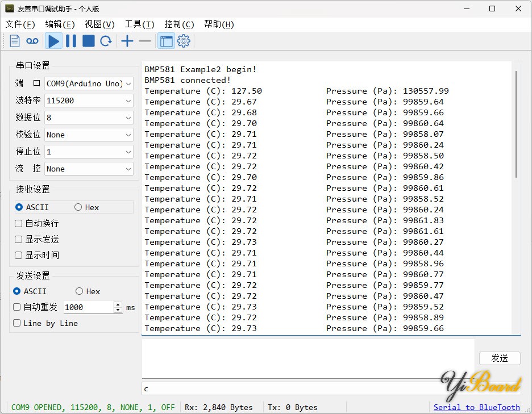Viewport: 532px width, 414px height.
Task: Remove a tab with the minus icon
Action: (144, 40)
